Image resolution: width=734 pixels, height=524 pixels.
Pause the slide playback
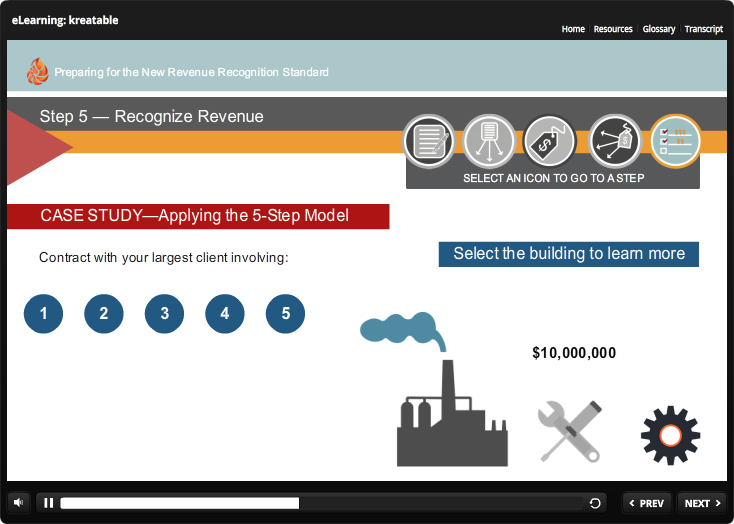tap(48, 503)
